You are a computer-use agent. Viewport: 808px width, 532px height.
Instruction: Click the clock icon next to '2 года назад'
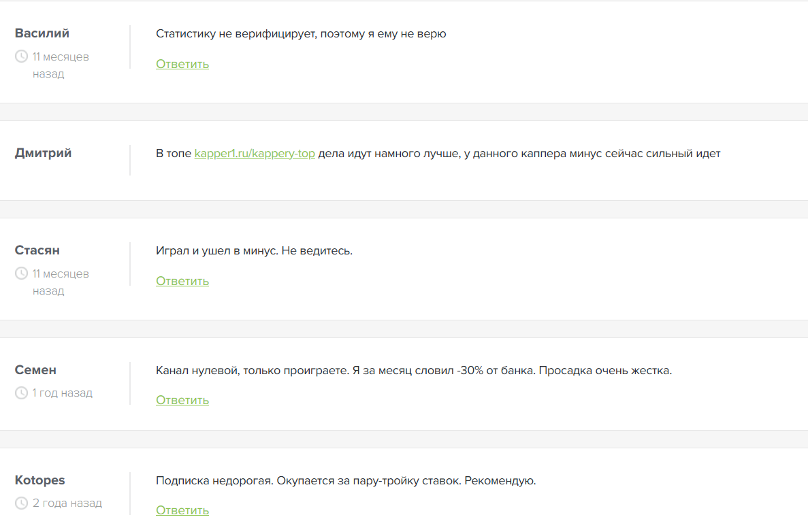pos(21,503)
